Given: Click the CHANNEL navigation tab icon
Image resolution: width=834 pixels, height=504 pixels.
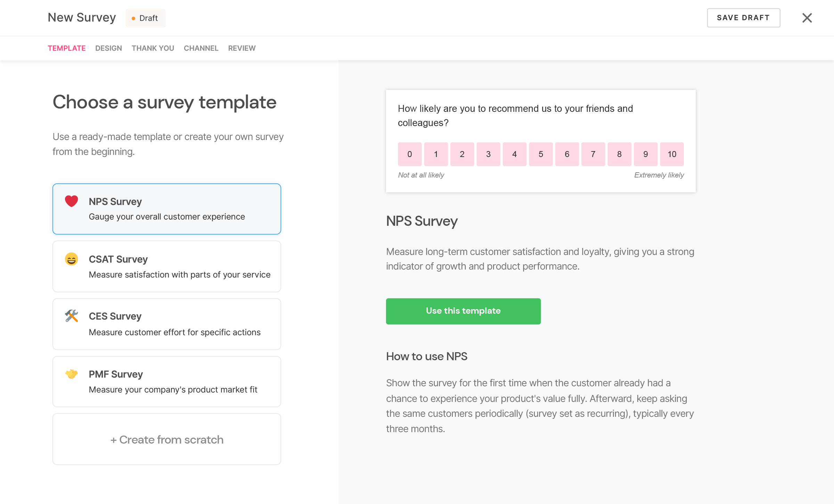Looking at the screenshot, I should tap(201, 48).
